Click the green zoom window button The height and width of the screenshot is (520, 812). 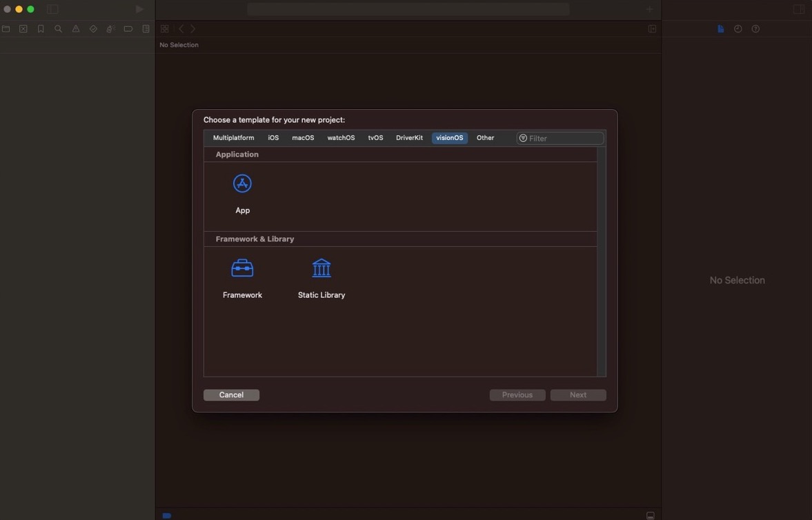point(30,10)
